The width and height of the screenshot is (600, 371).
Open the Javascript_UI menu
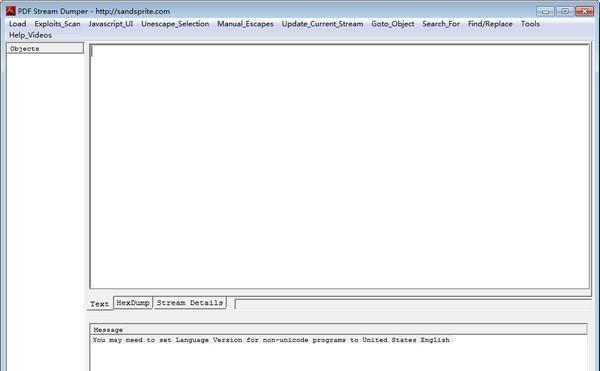[111, 24]
